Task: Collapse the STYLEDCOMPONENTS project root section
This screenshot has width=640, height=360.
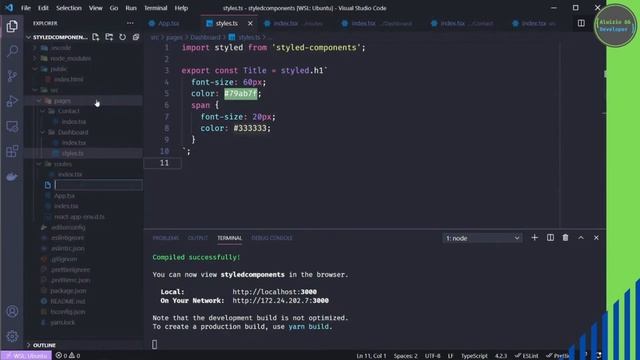Action: pyautogui.click(x=60, y=37)
